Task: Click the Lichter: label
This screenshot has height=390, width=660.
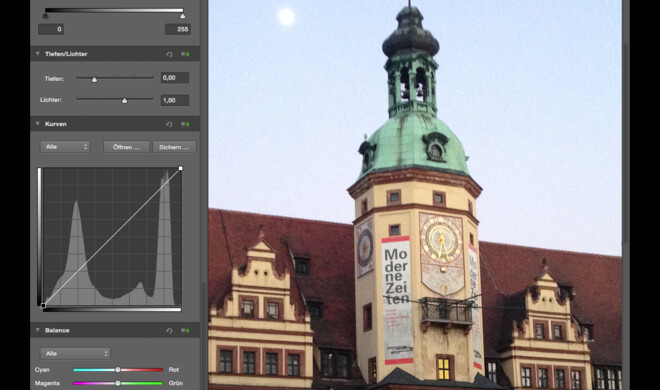Action: point(51,100)
